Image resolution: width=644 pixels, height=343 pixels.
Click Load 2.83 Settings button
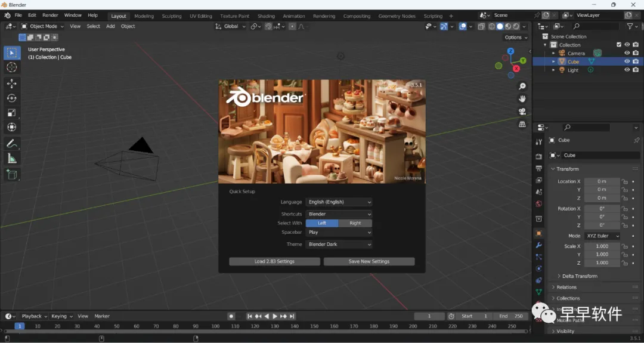[274, 261]
